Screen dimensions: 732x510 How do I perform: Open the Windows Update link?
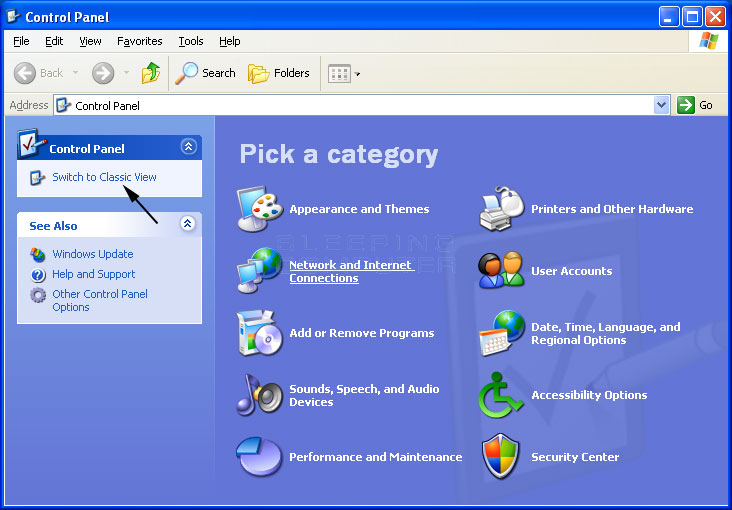(x=92, y=254)
